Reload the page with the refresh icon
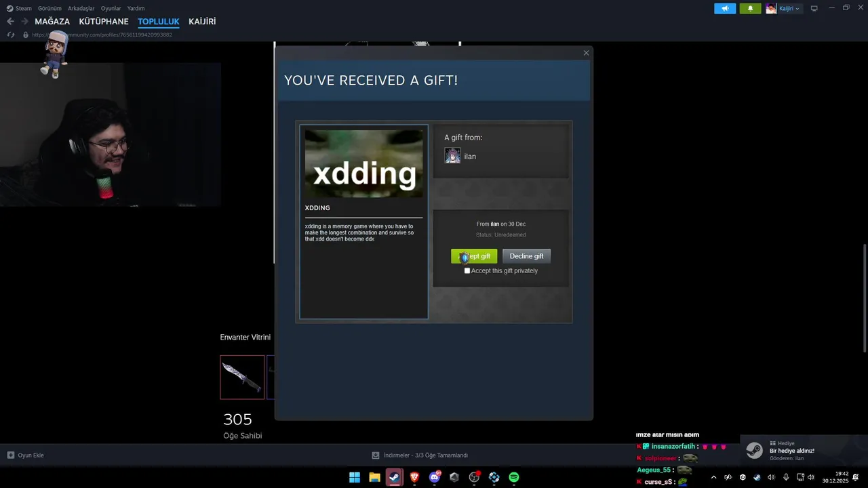The width and height of the screenshot is (868, 488). click(x=10, y=35)
